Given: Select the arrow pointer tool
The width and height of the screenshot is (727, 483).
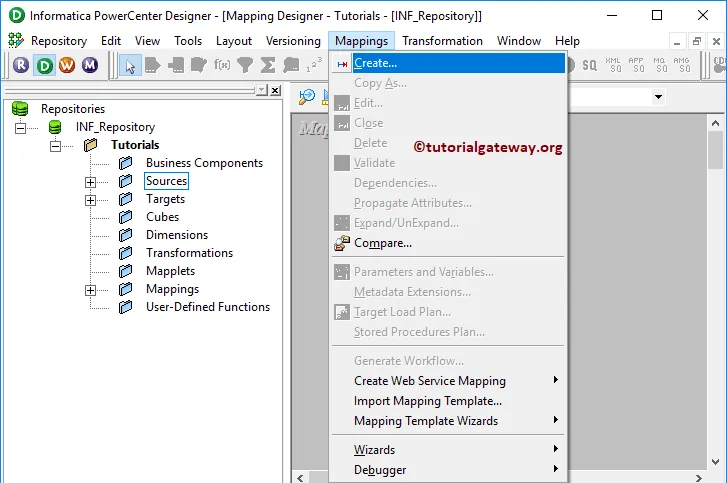Looking at the screenshot, I should coord(130,65).
